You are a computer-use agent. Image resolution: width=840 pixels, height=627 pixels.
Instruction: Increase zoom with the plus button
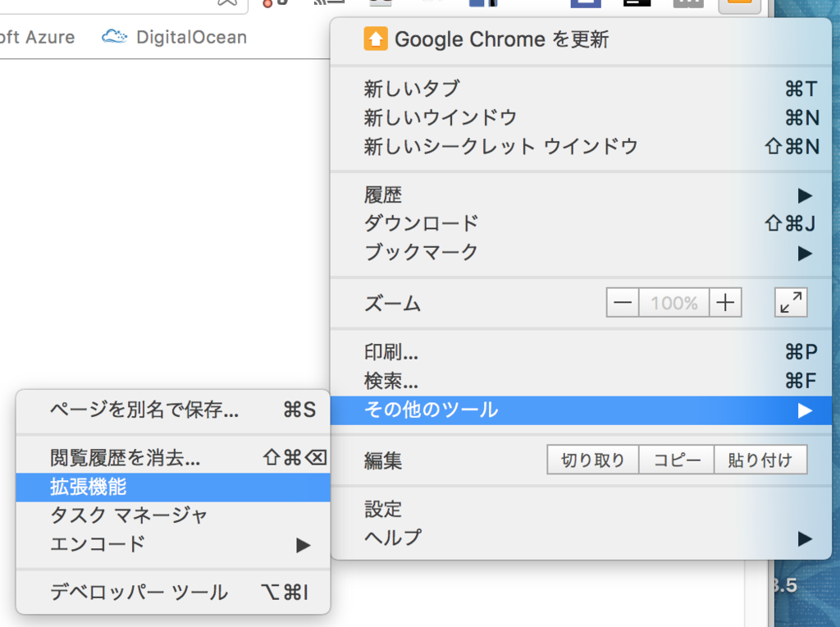click(x=725, y=303)
